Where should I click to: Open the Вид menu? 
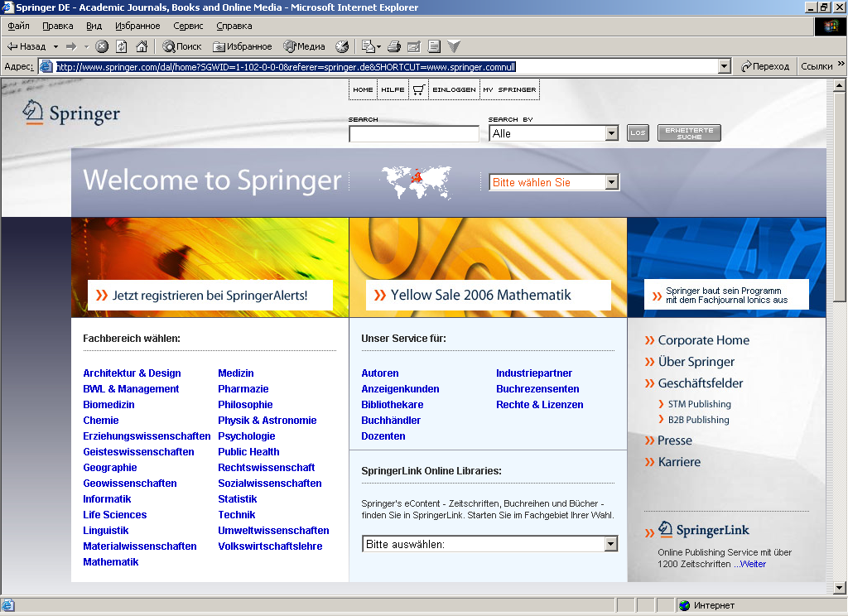click(94, 26)
